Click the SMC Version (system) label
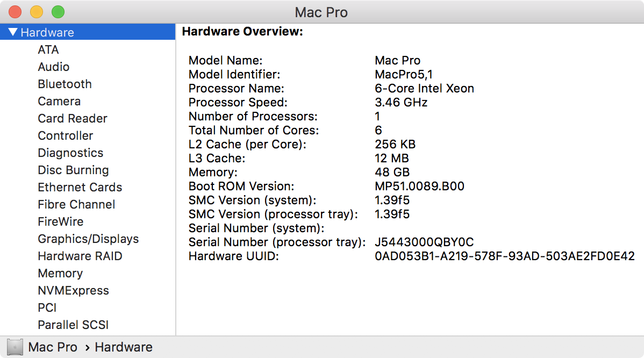 [x=253, y=201]
